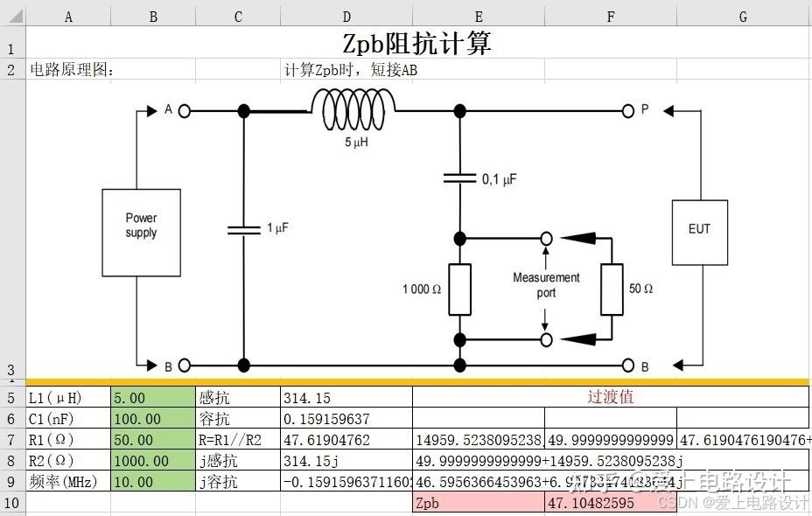This screenshot has height=516, width=812.
Task: Click the Zpb result cell '47.10482595'
Action: tap(611, 502)
